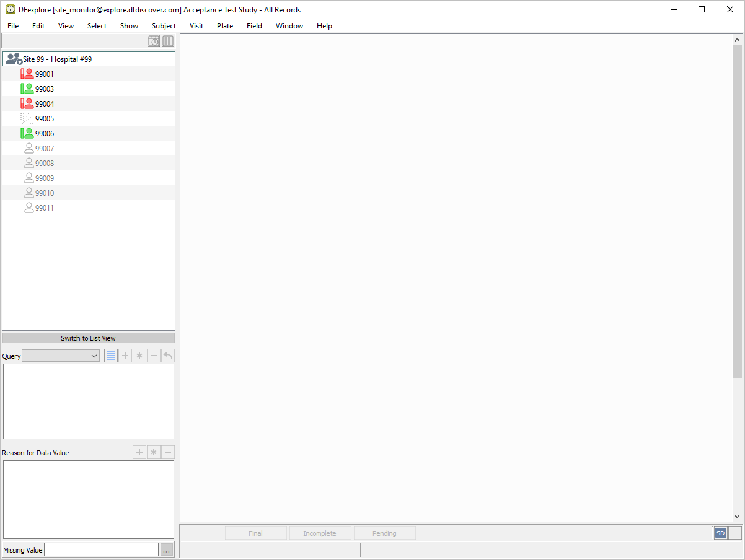745x560 pixels.
Task: Open the Query dropdown list
Action: [61, 356]
